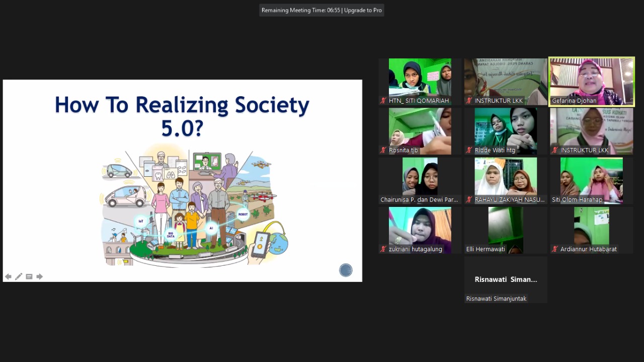Image resolution: width=644 pixels, height=362 pixels.
Task: Select the pen annotation tool on slide
Action: [19, 276]
